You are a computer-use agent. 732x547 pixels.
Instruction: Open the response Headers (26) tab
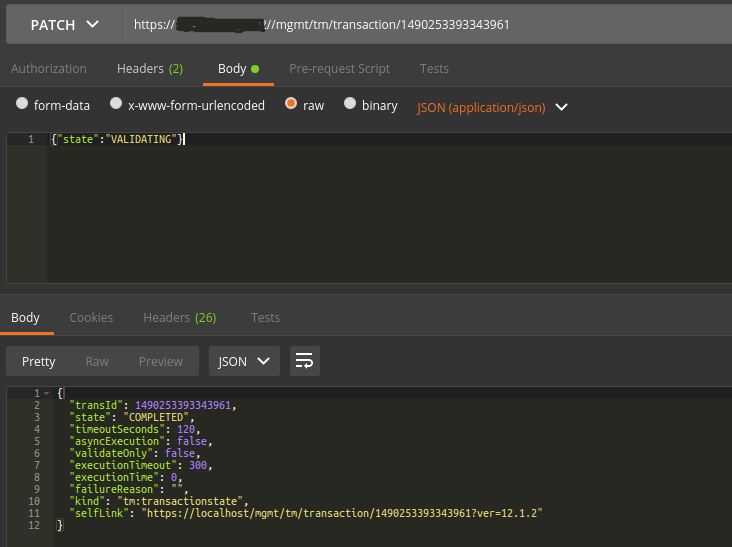(179, 318)
